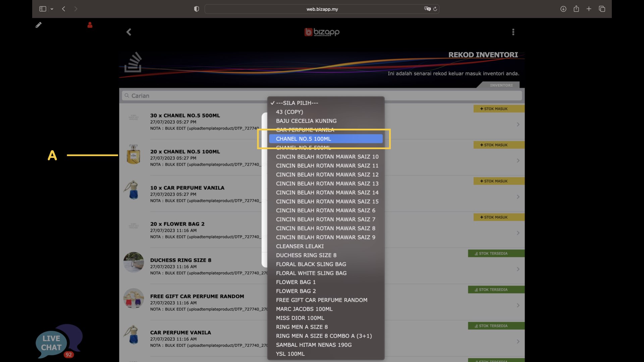Image resolution: width=644 pixels, height=362 pixels.
Task: Select ---SILA PILIH--- option
Action: point(326,103)
